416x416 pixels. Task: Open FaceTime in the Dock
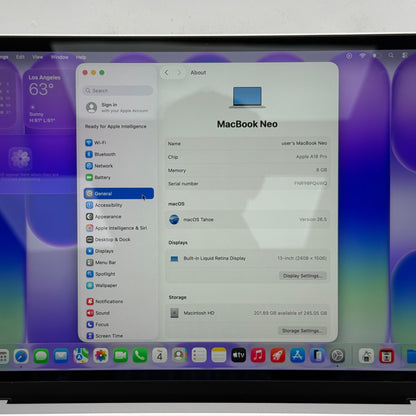coord(120,356)
